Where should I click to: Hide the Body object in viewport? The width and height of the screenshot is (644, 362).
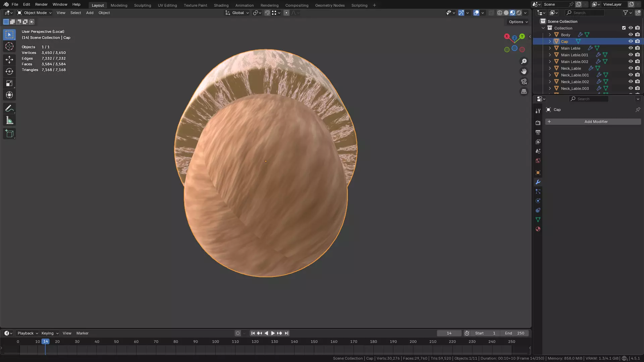click(631, 35)
